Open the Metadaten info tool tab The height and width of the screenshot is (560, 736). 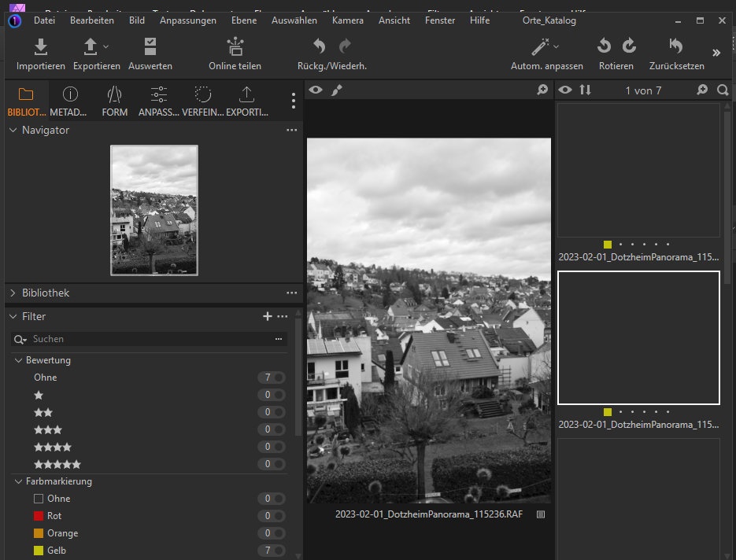[70, 95]
